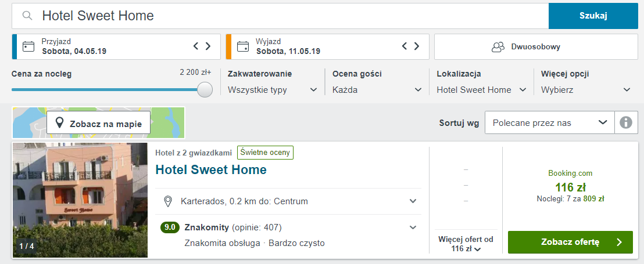Expand the Karterados location details row
The width and height of the screenshot is (644, 264).
[413, 201]
